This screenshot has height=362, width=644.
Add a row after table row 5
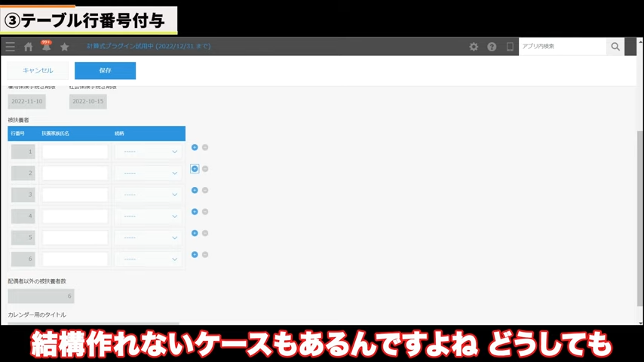(x=195, y=233)
